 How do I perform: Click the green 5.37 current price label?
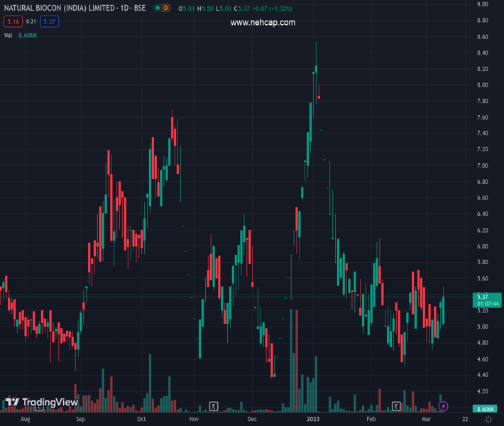483,296
